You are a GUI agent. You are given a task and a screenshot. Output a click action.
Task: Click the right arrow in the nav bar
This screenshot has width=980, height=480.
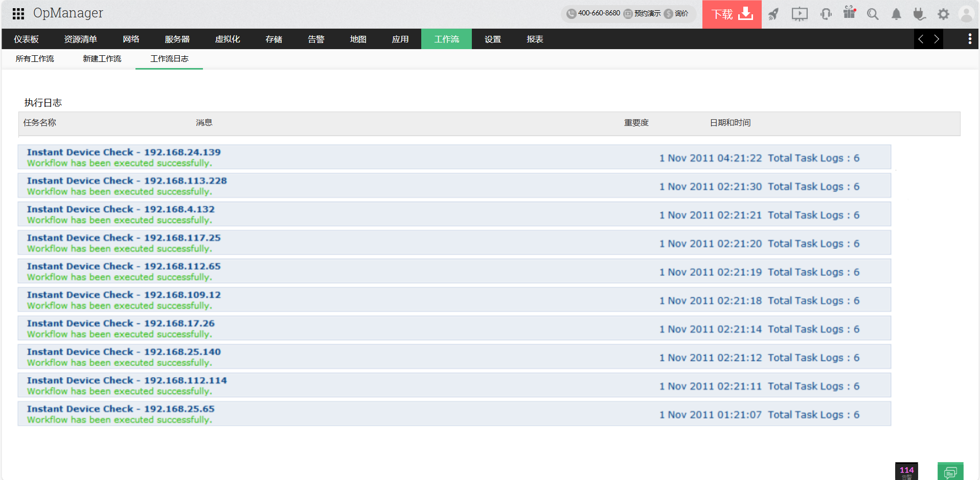(937, 39)
